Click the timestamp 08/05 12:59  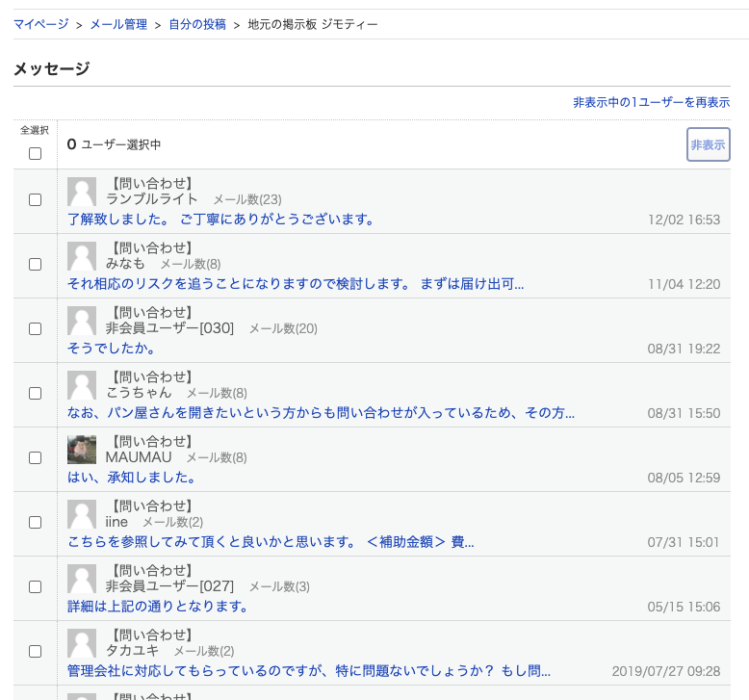tap(684, 478)
